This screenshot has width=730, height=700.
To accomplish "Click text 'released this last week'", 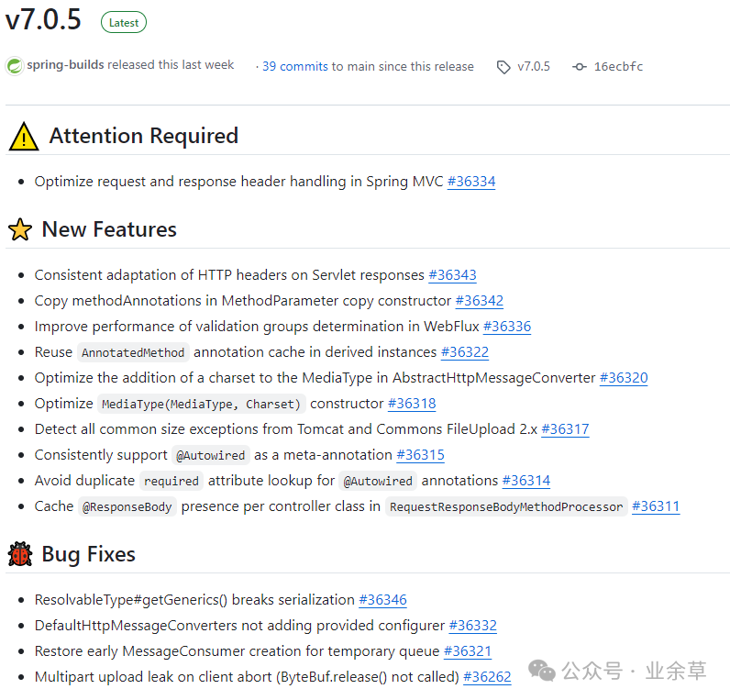I will pos(171,65).
